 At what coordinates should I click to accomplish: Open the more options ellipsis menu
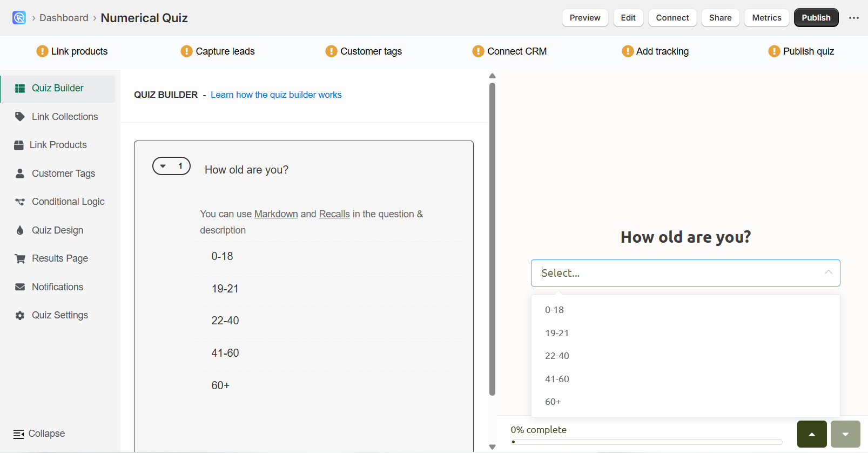point(853,18)
